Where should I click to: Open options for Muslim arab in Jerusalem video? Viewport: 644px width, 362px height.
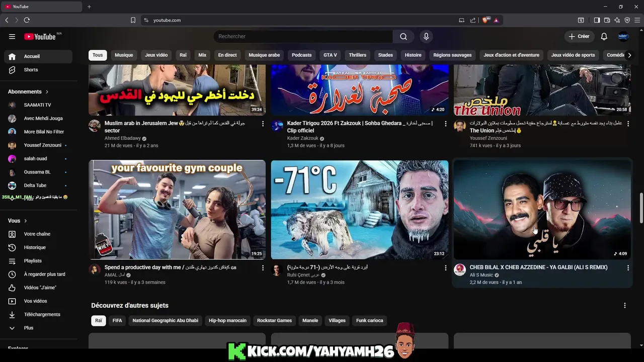(x=263, y=124)
